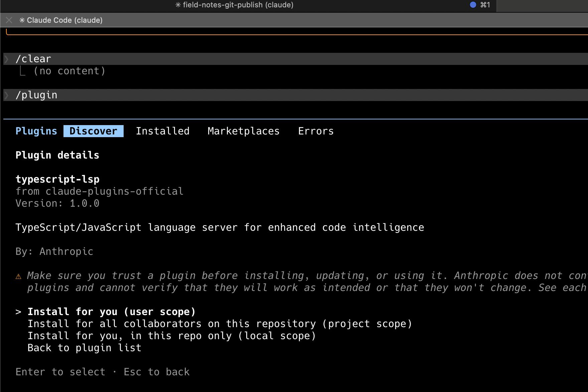Click the chevron icon beside /clear
Image resolution: width=588 pixels, height=392 pixels.
pos(6,59)
